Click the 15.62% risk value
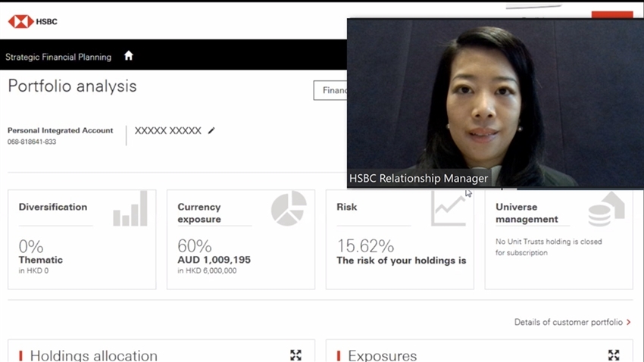Screen dimensions: 644x362 [365, 246]
